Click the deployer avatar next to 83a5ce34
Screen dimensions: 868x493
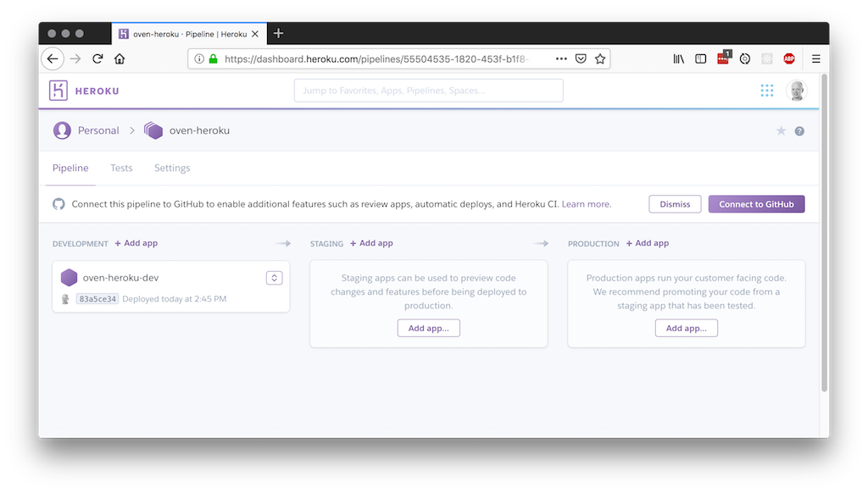(x=65, y=299)
